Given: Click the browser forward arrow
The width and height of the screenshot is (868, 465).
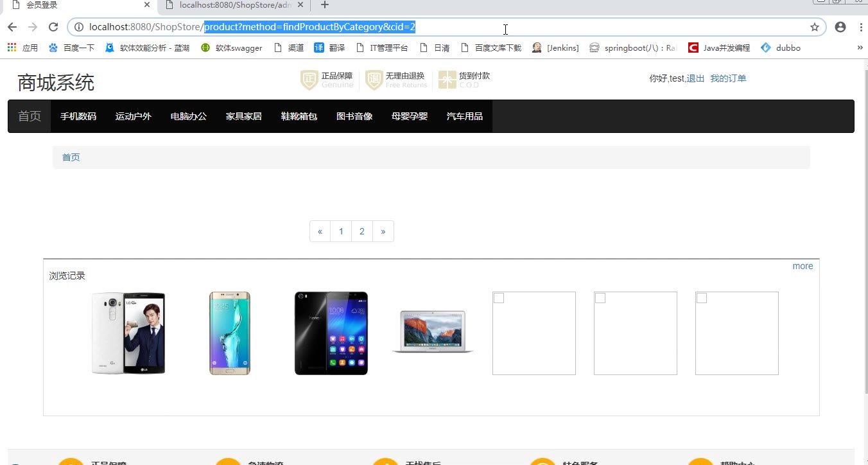Looking at the screenshot, I should [32, 27].
